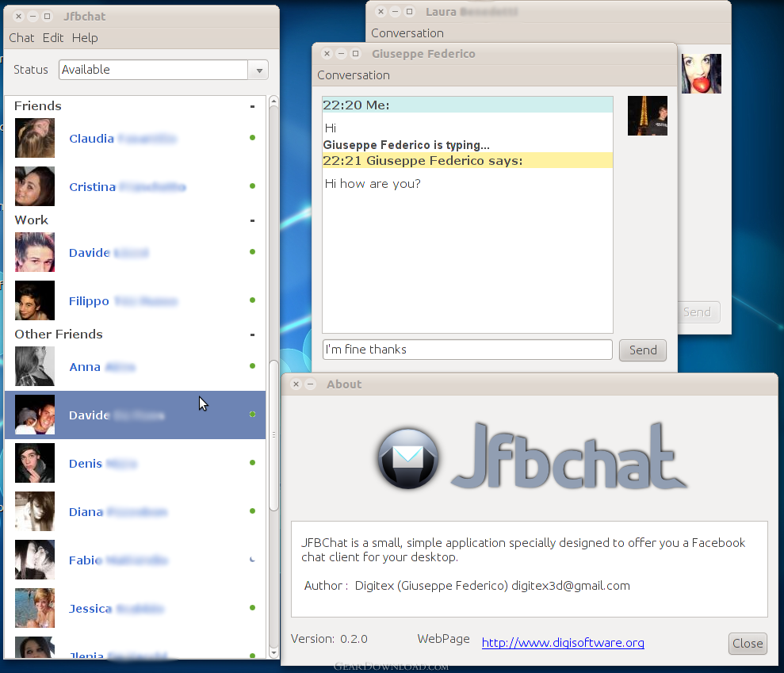This screenshot has height=673, width=784.
Task: Click Jessica's green online status dot
Action: click(x=253, y=607)
